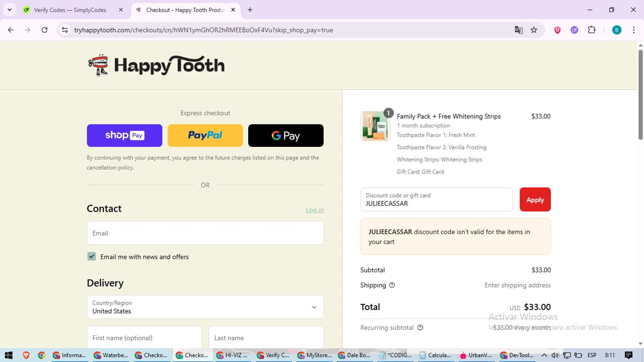Click the First name (optional) field
The width and height of the screenshot is (644, 362).
144,338
